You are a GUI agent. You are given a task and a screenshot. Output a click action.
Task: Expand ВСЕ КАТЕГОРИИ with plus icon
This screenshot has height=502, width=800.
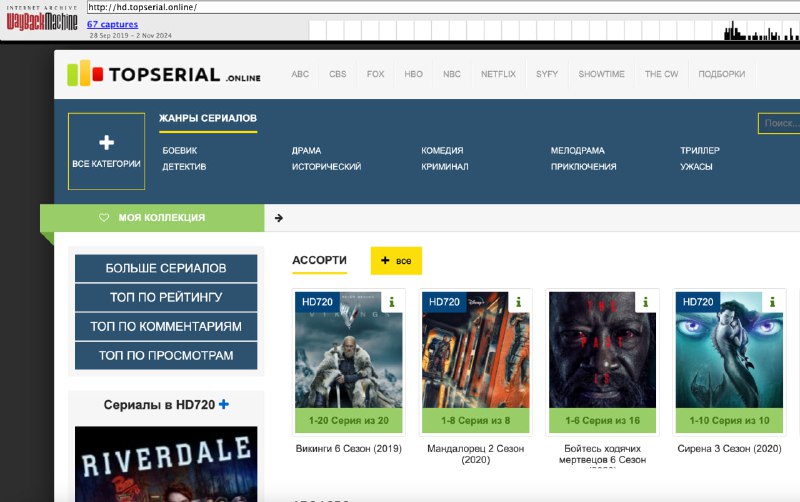pyautogui.click(x=106, y=151)
